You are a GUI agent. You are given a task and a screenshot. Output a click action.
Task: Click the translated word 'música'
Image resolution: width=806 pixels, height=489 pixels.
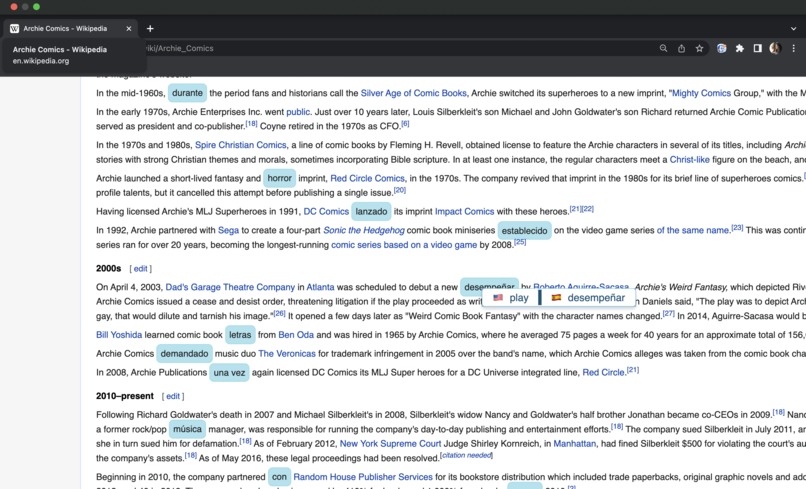pos(187,429)
